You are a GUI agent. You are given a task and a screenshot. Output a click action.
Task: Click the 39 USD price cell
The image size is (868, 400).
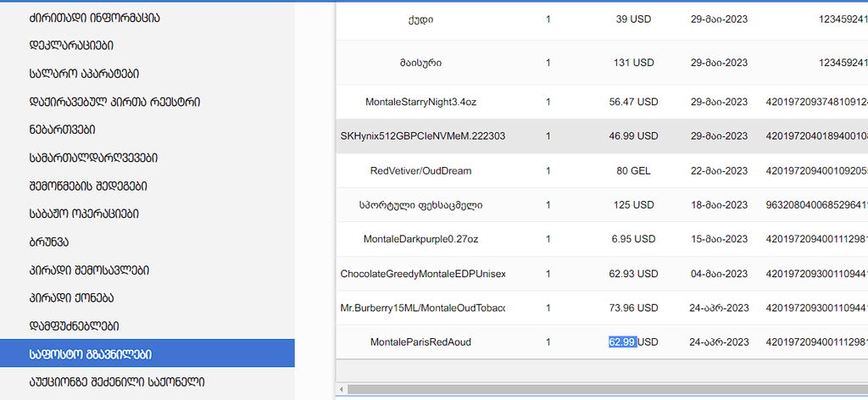(633, 19)
